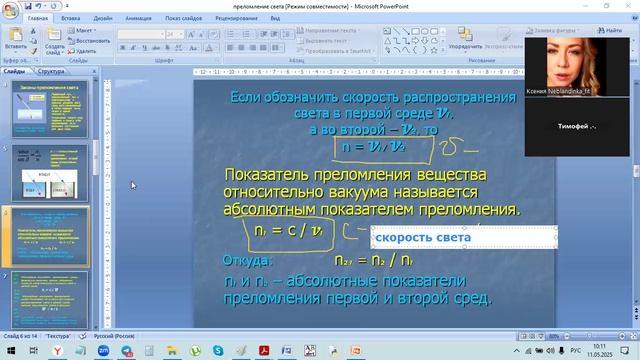Open the Показ слайдов tab

(x=183, y=18)
